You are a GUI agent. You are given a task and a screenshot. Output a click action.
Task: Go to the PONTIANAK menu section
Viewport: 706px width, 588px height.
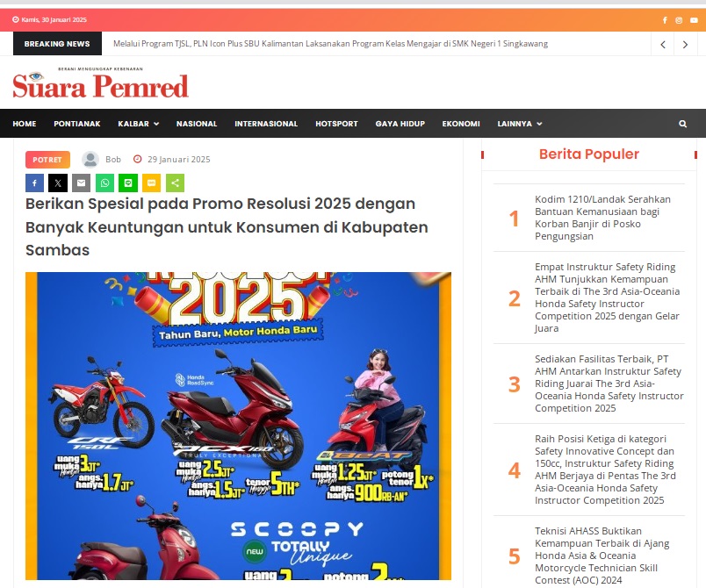click(x=77, y=124)
